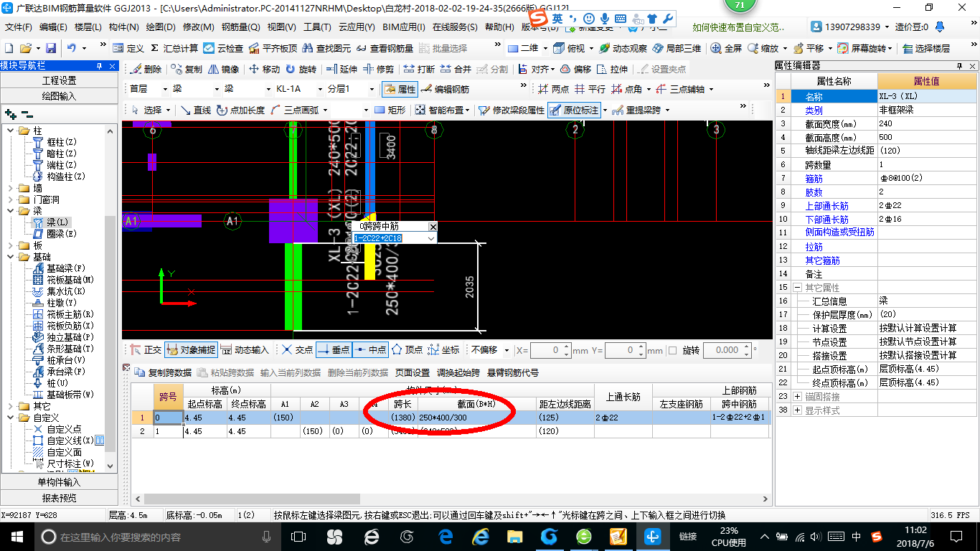Select 矩形 rectangle drawing tool
This screenshot has width=980, height=551.
pyautogui.click(x=390, y=110)
